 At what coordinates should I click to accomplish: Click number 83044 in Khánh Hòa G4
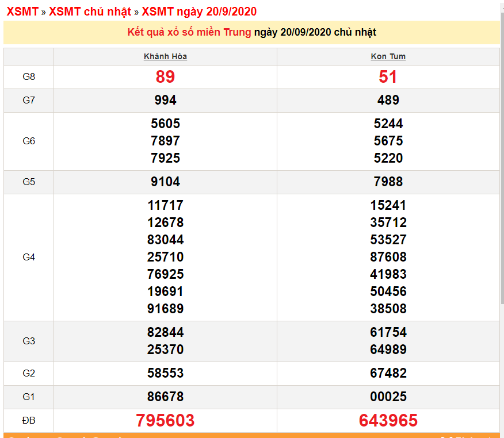165,240
